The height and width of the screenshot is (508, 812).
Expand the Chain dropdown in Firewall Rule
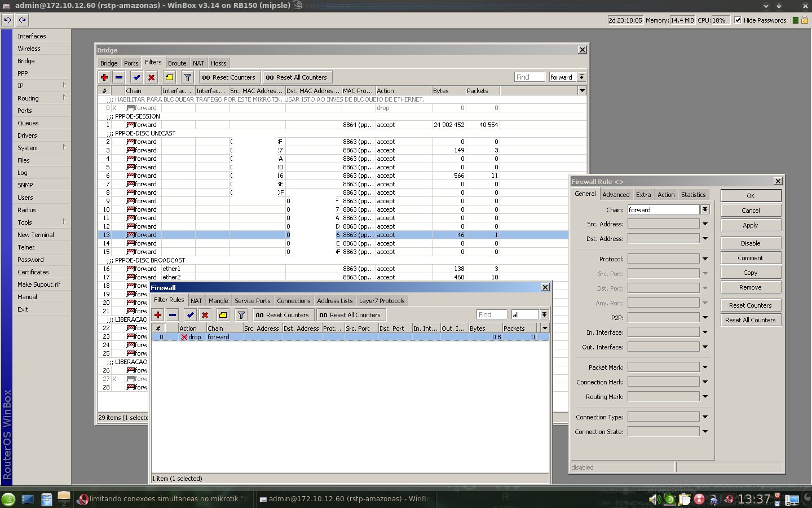click(705, 210)
